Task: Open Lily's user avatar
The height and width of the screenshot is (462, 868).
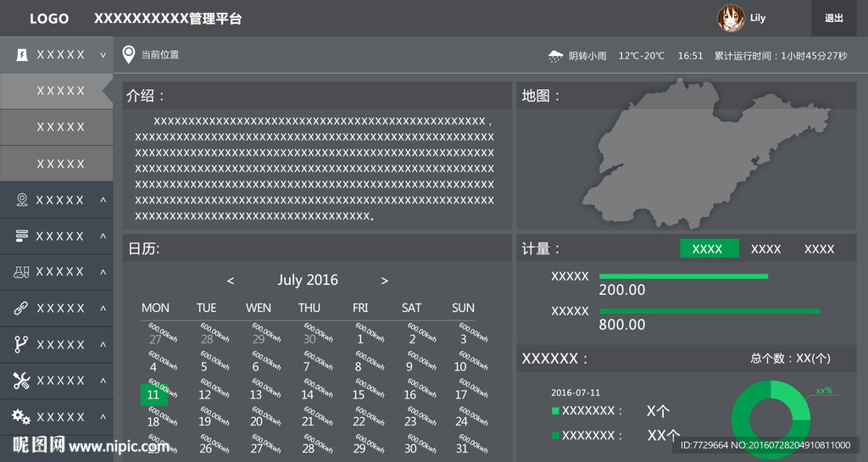Action: click(731, 18)
